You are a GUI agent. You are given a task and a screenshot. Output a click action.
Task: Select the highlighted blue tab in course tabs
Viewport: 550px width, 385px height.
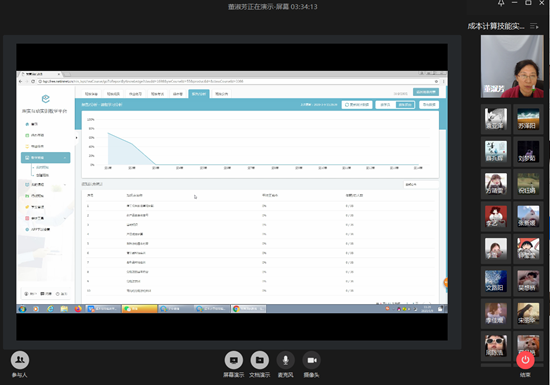tap(199, 94)
